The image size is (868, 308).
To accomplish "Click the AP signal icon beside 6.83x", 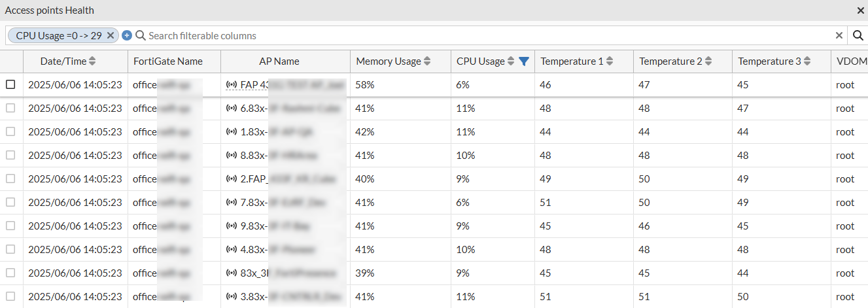I will point(232,109).
